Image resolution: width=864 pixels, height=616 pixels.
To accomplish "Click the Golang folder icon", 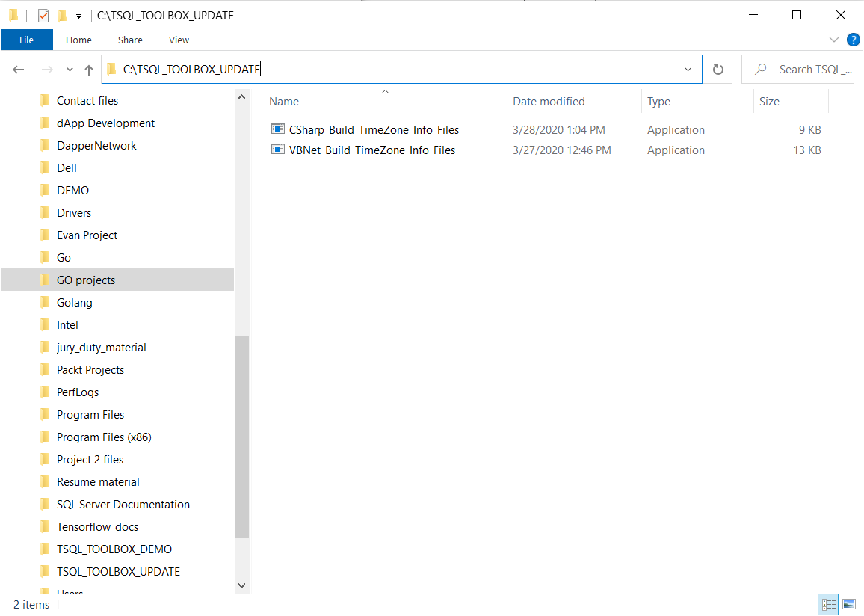I will (x=45, y=303).
